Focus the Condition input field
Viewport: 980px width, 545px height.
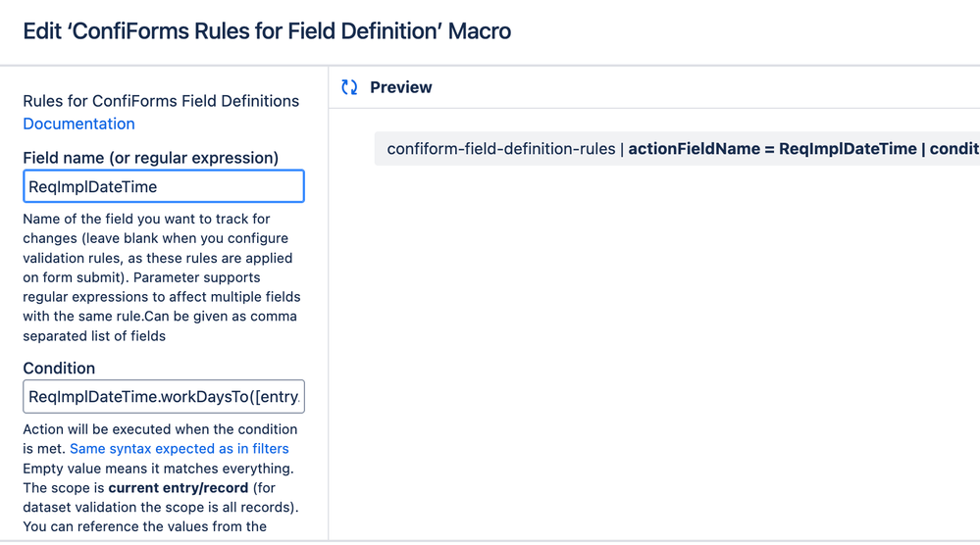click(164, 397)
